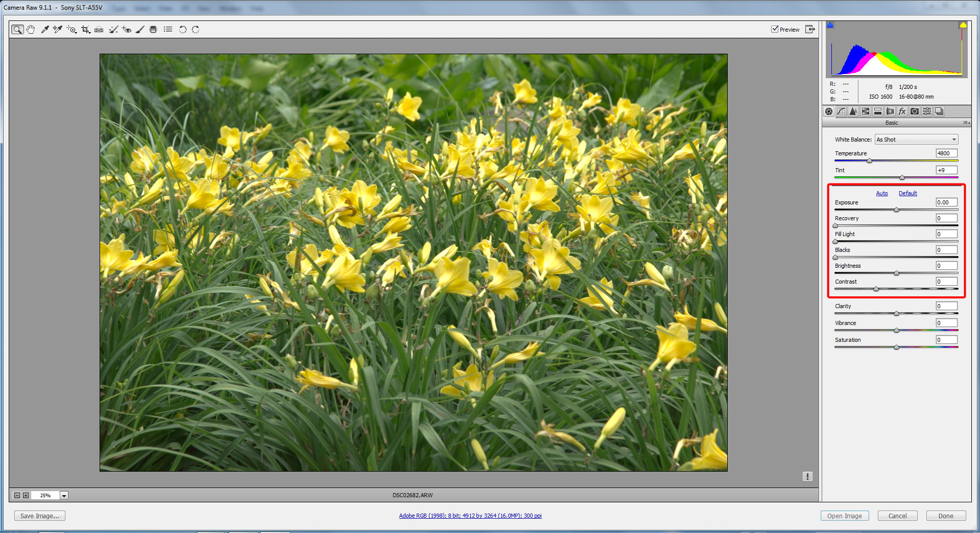The image size is (980, 533).
Task: Click the Blacks value field
Action: point(947,250)
